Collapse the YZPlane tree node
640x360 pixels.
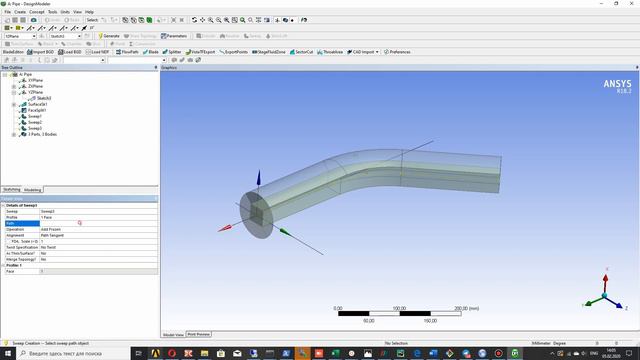[14, 93]
